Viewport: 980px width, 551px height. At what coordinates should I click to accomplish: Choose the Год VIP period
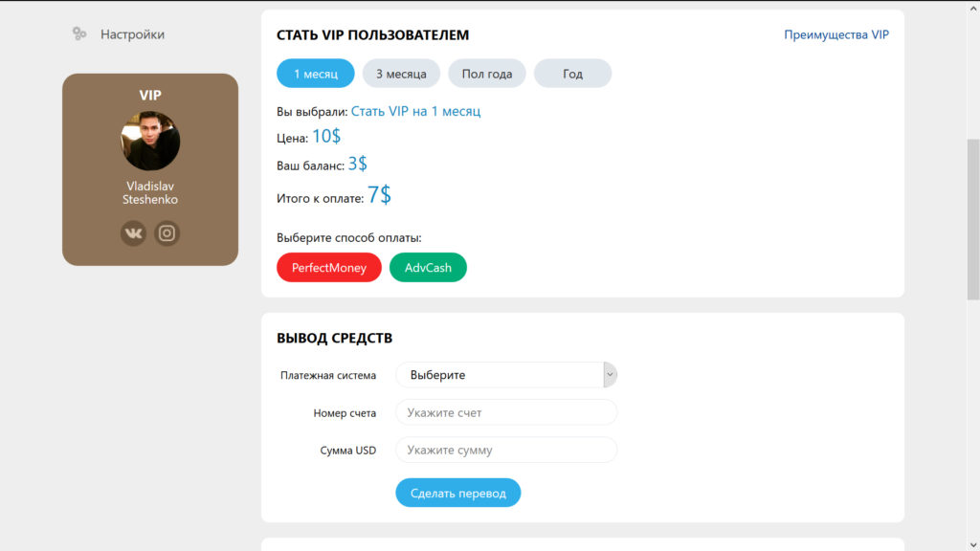click(x=572, y=74)
